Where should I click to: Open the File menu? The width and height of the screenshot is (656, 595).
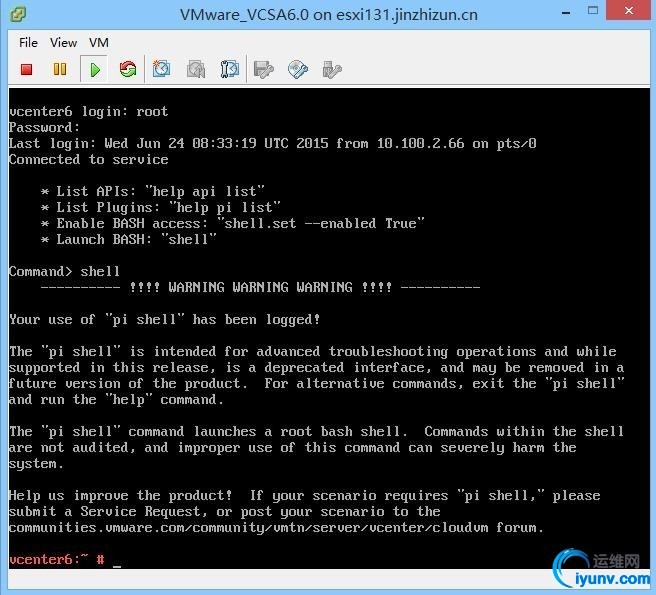pos(28,43)
